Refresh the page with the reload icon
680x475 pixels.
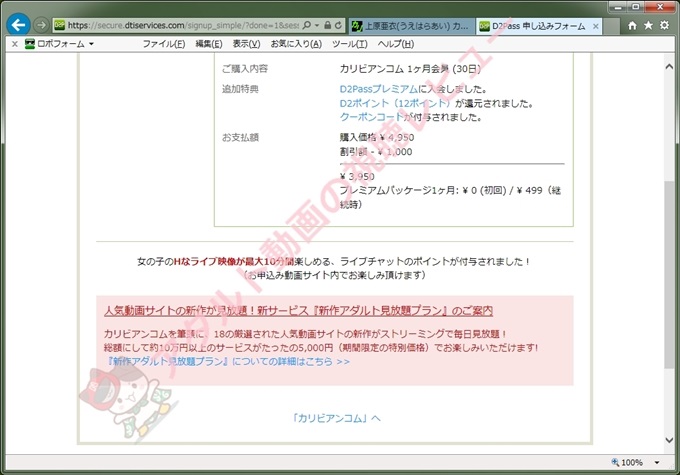click(x=338, y=25)
